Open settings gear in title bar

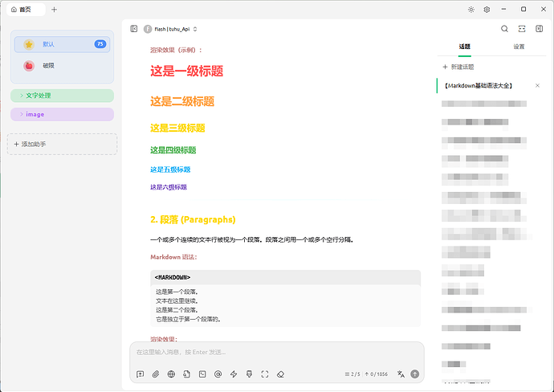487,10
